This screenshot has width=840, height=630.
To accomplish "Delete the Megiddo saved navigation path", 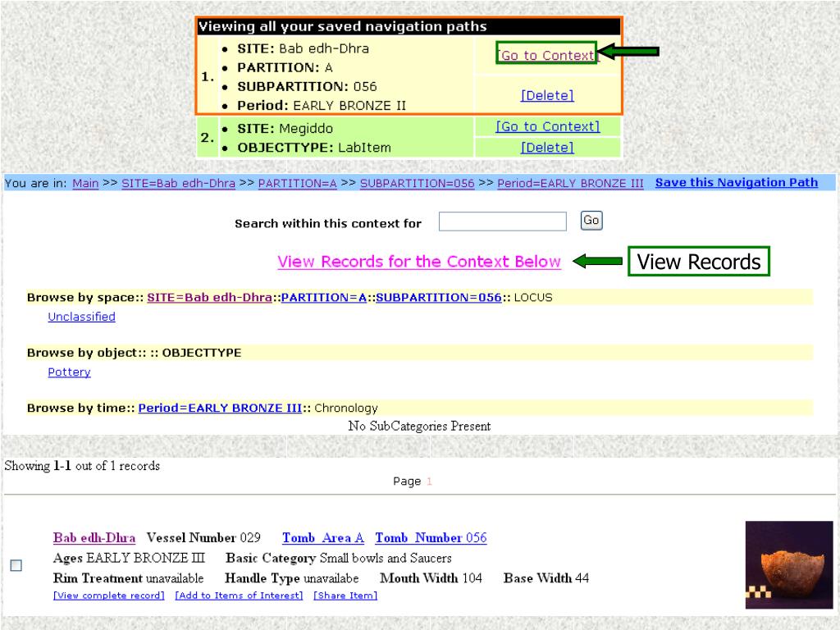I will pyautogui.click(x=547, y=148).
